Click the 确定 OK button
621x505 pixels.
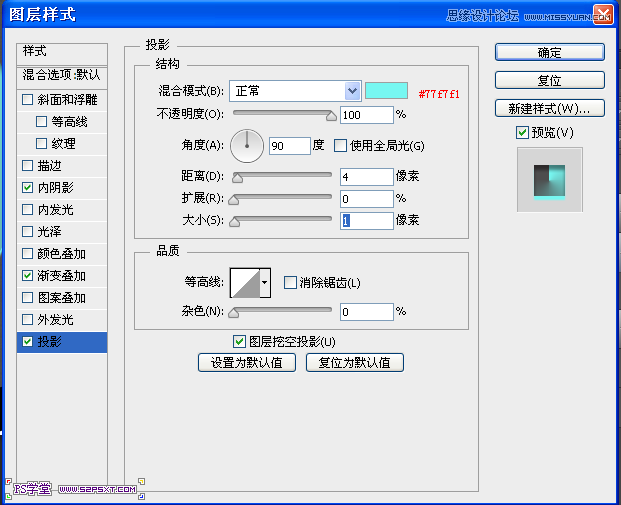click(x=550, y=52)
